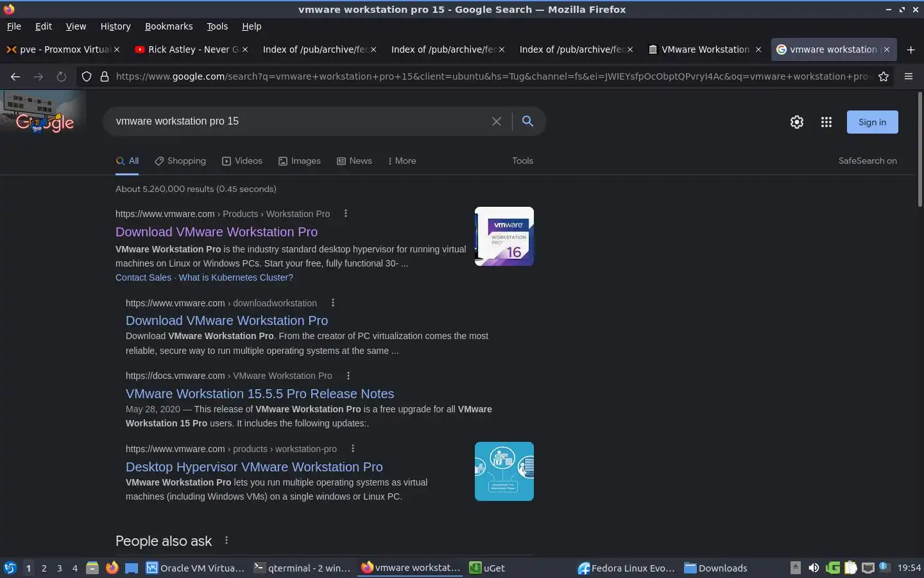Open the Firefox hamburger menu

click(909, 76)
